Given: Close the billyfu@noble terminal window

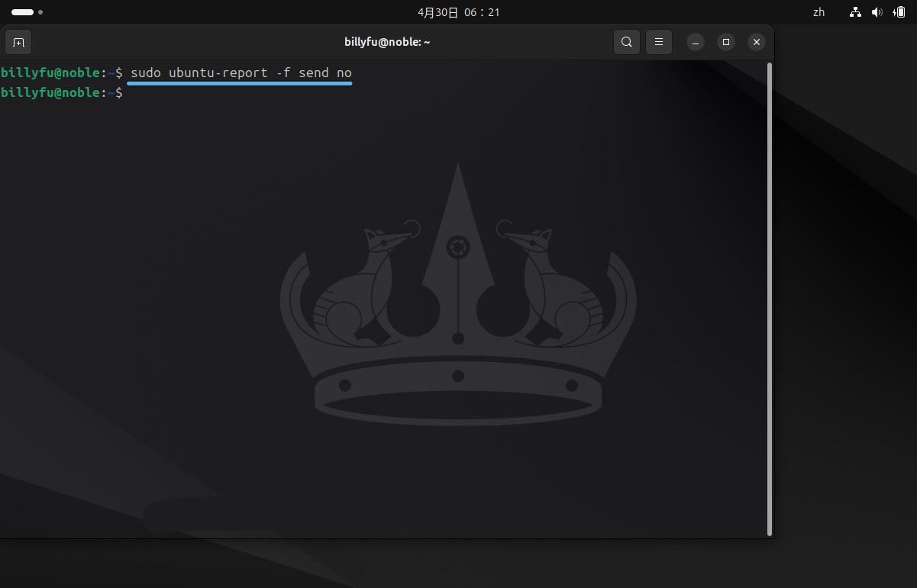Looking at the screenshot, I should [x=756, y=42].
